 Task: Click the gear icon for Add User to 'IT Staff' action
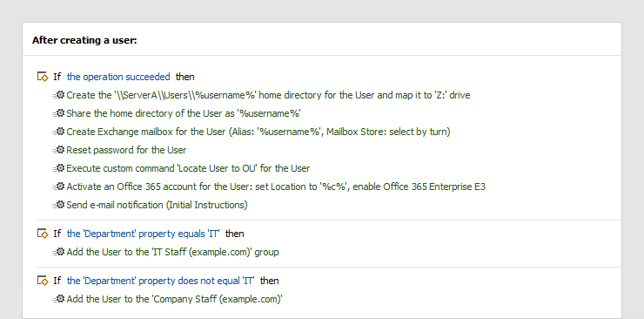[60, 252]
